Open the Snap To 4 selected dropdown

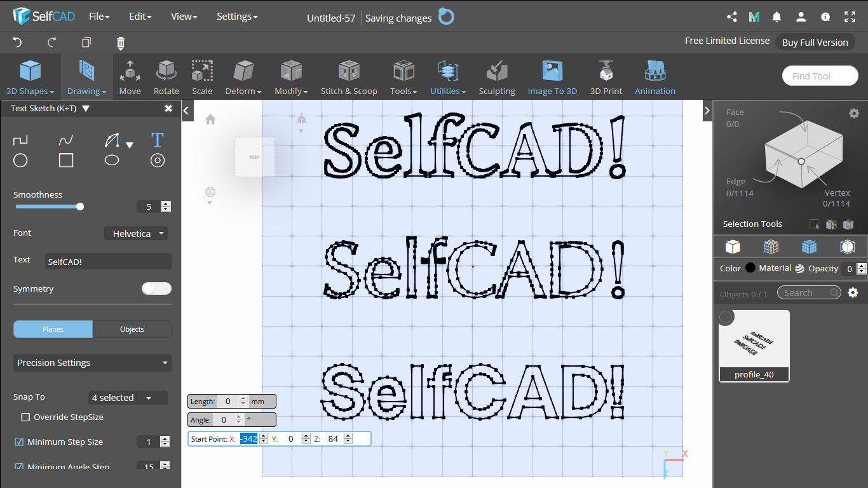pyautogui.click(x=128, y=398)
